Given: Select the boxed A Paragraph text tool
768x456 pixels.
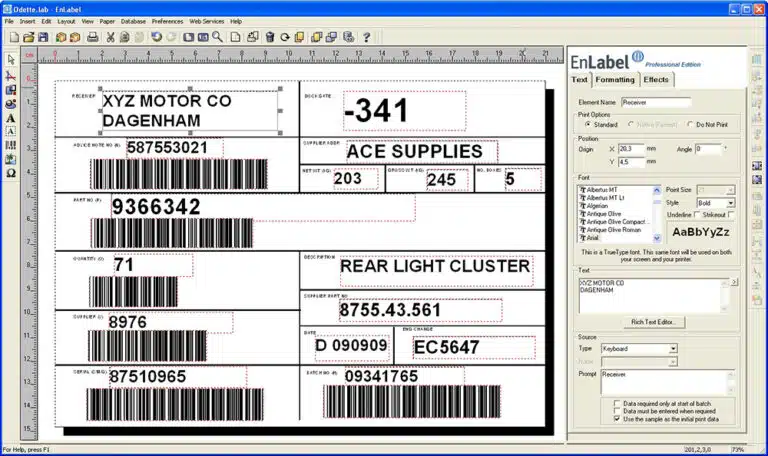Looking at the screenshot, I should tap(11, 131).
